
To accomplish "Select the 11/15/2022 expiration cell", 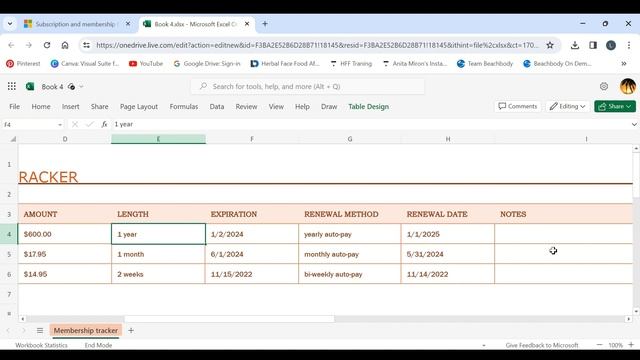I will click(252, 274).
